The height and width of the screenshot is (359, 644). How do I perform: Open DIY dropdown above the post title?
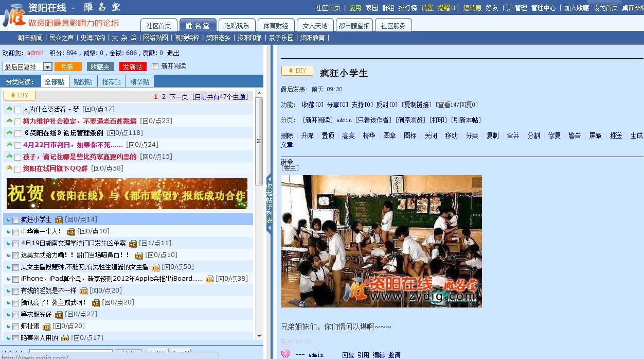click(297, 71)
